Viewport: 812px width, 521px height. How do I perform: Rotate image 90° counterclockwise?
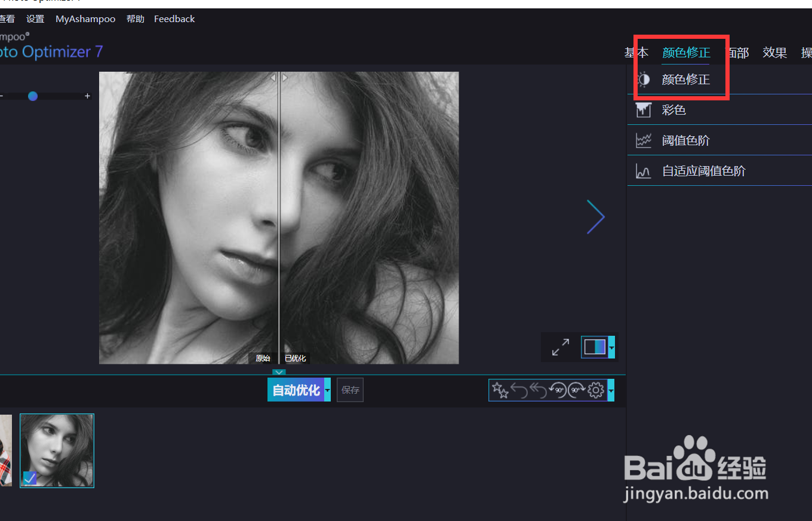click(558, 391)
